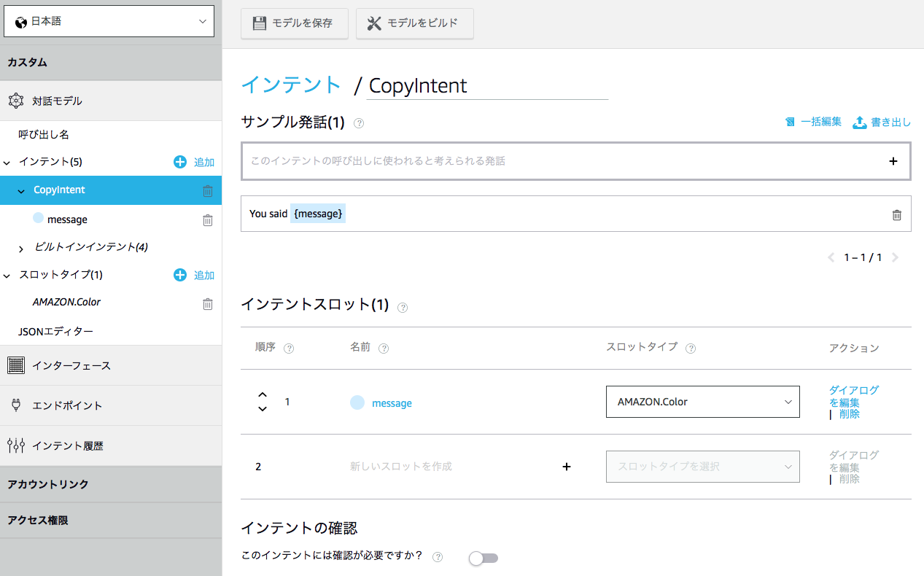Move message slot up with arrow
924x576 pixels.
tap(263, 395)
